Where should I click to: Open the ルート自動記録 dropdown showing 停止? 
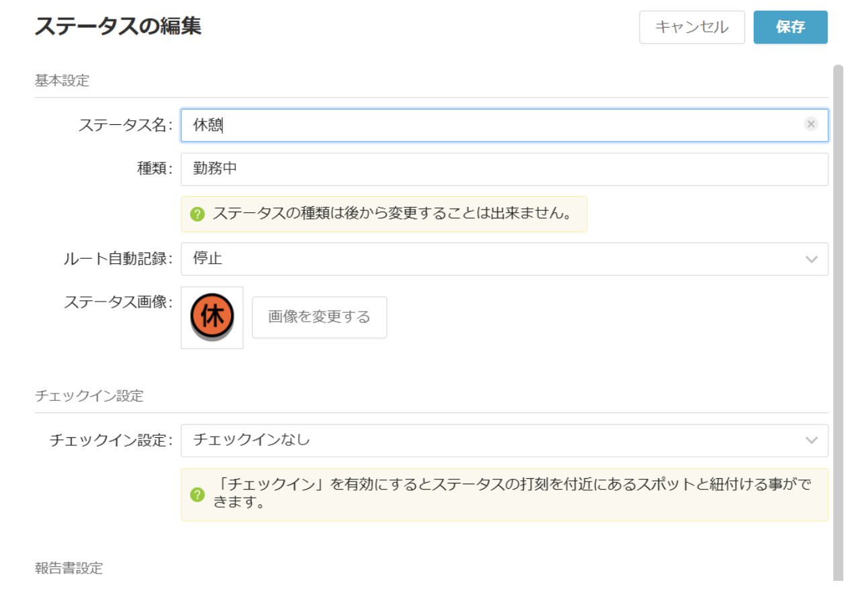point(505,259)
